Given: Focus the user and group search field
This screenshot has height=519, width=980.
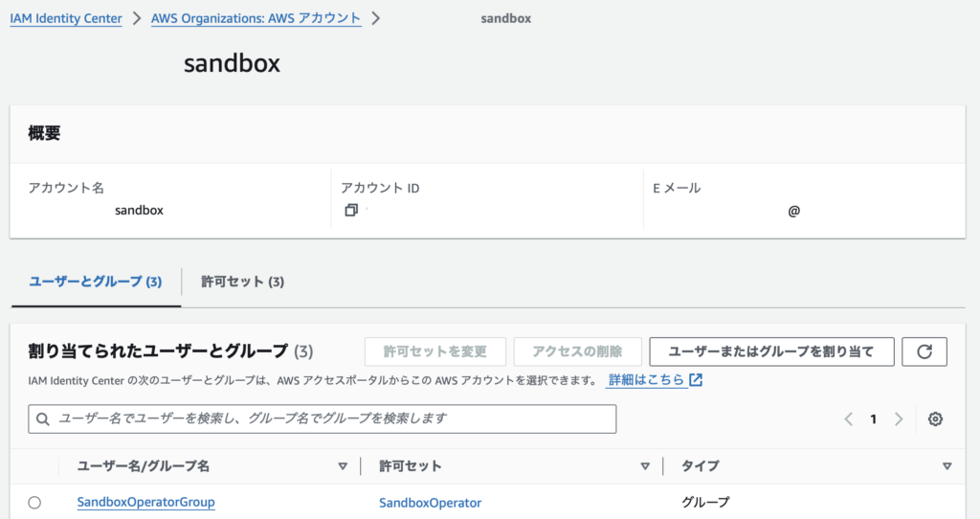Looking at the screenshot, I should click(x=322, y=419).
